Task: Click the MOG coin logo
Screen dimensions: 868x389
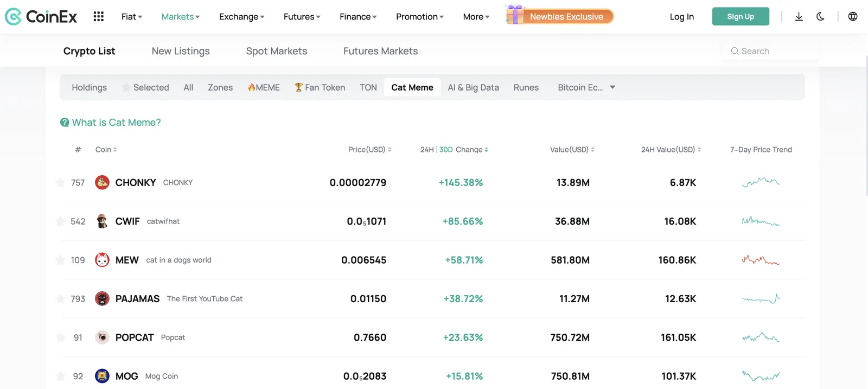Action: click(102, 376)
